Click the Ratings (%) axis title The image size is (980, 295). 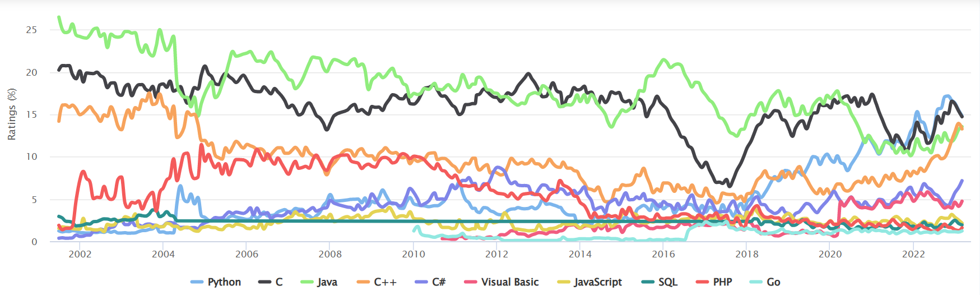click(x=12, y=114)
